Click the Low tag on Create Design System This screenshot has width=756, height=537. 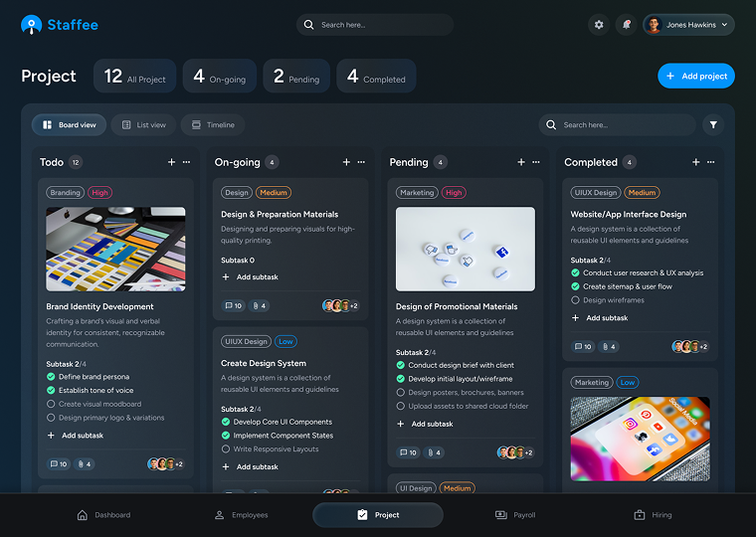285,341
